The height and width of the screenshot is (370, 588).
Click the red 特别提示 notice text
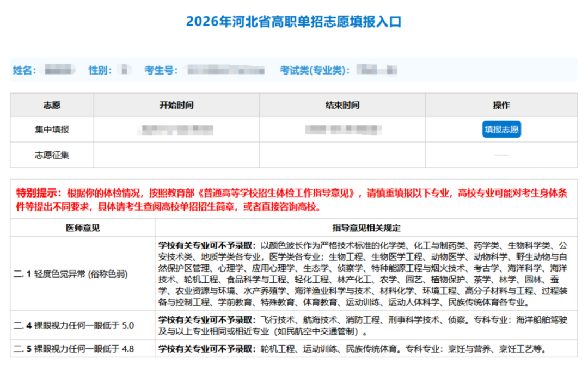tap(291, 200)
